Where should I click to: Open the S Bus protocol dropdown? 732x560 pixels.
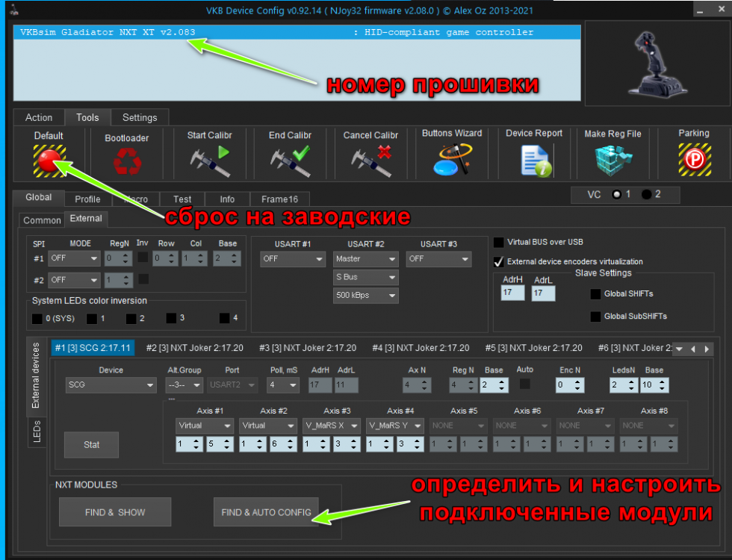tap(365, 277)
